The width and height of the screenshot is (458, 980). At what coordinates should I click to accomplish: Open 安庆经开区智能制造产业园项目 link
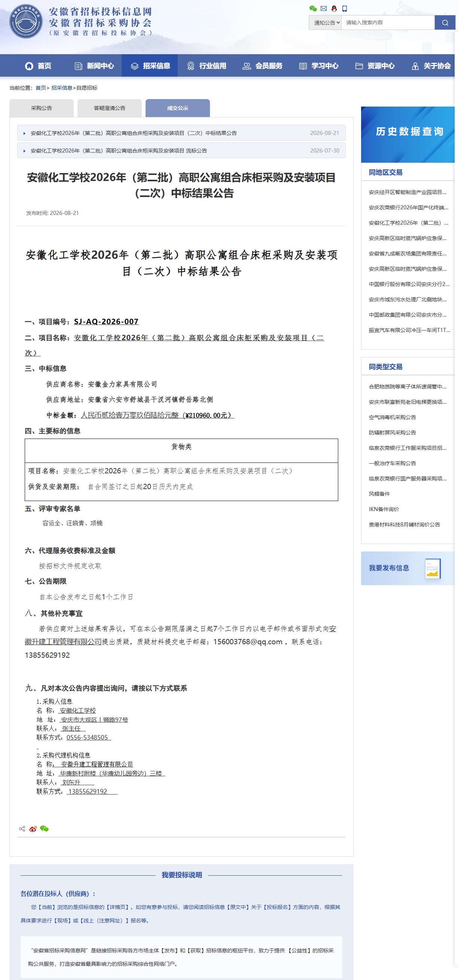click(407, 192)
